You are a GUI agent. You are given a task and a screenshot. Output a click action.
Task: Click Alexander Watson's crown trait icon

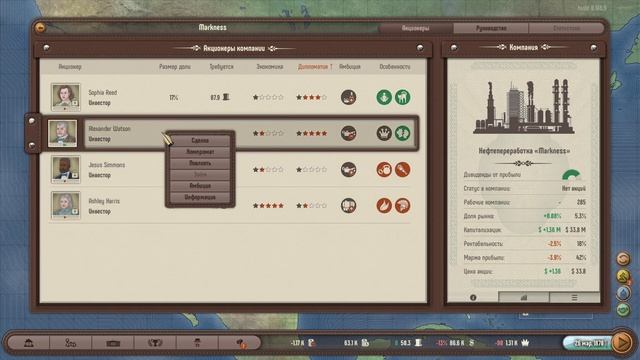pos(384,133)
